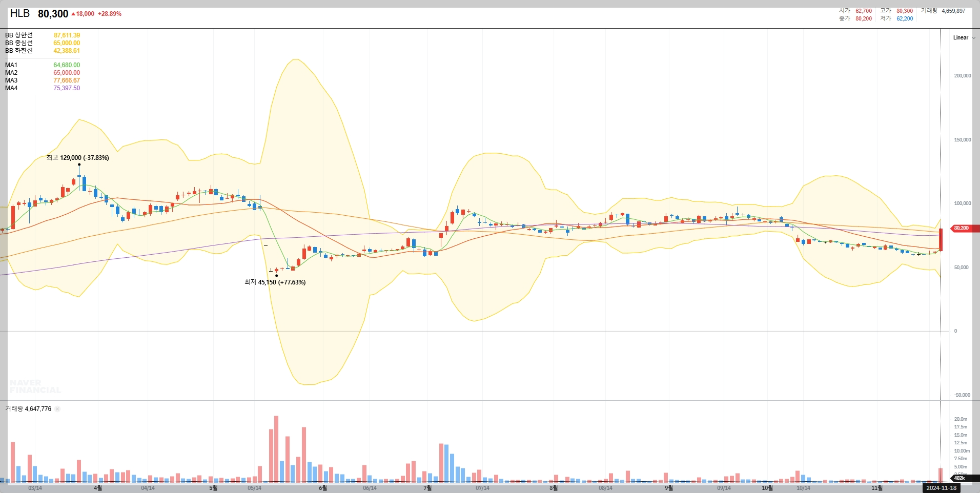Click the 저가 value 62,200

(x=905, y=18)
